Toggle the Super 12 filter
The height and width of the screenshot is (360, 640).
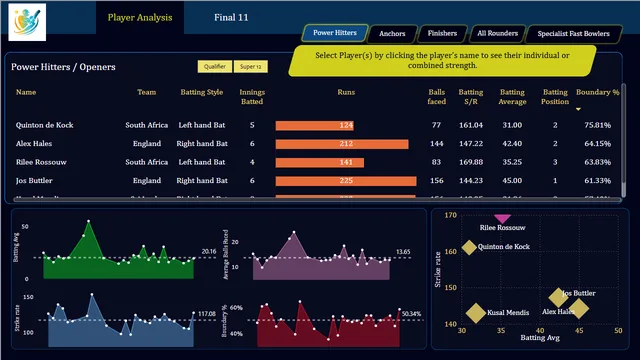(251, 67)
